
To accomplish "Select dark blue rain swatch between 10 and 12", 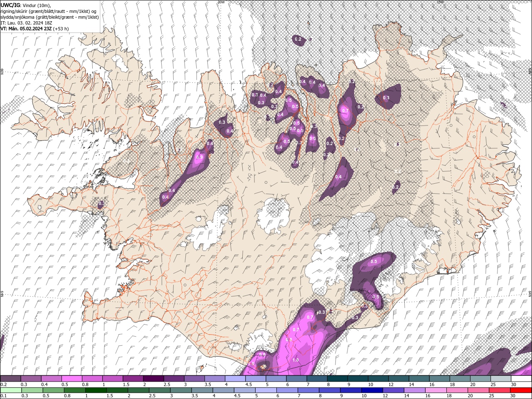I will click(x=372, y=390).
